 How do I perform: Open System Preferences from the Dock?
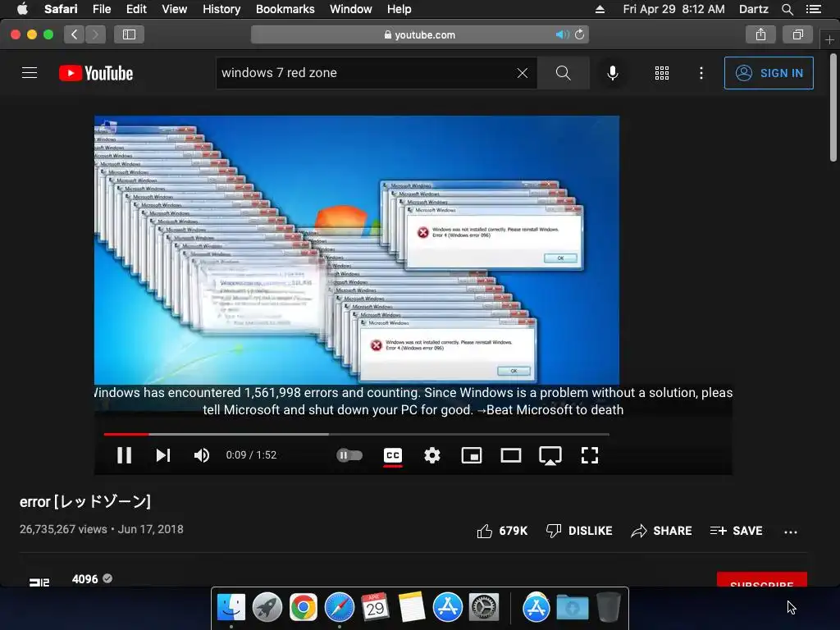(484, 608)
